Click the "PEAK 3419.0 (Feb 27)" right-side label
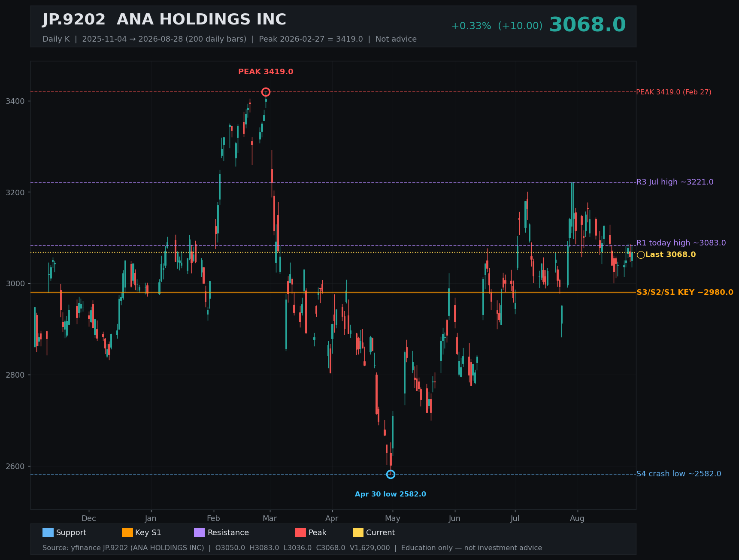 674,92
